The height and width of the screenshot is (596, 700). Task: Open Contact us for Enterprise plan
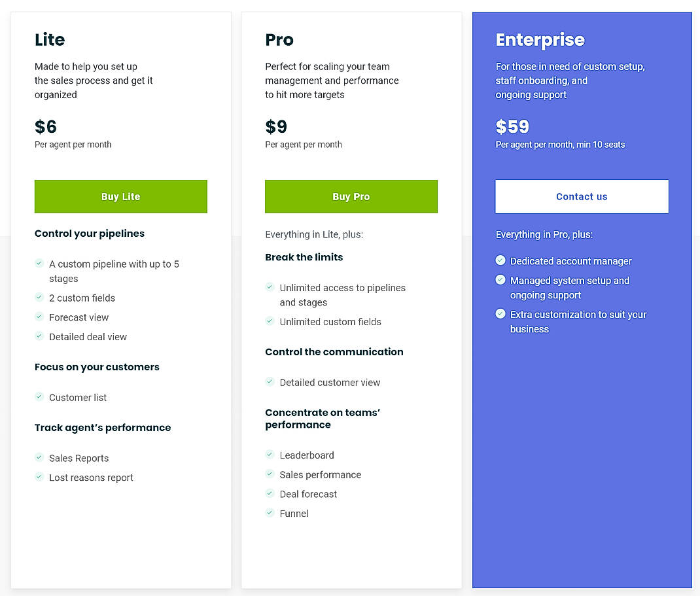coord(582,196)
